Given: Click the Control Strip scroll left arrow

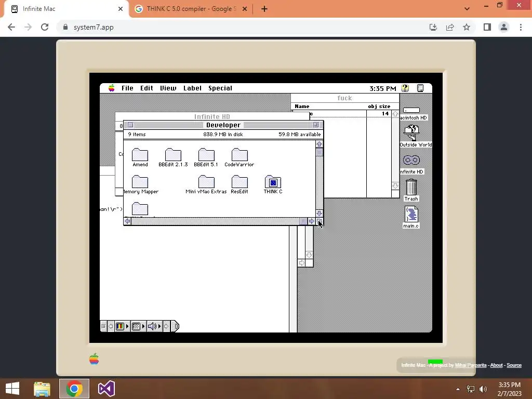Looking at the screenshot, I should pyautogui.click(x=111, y=326).
